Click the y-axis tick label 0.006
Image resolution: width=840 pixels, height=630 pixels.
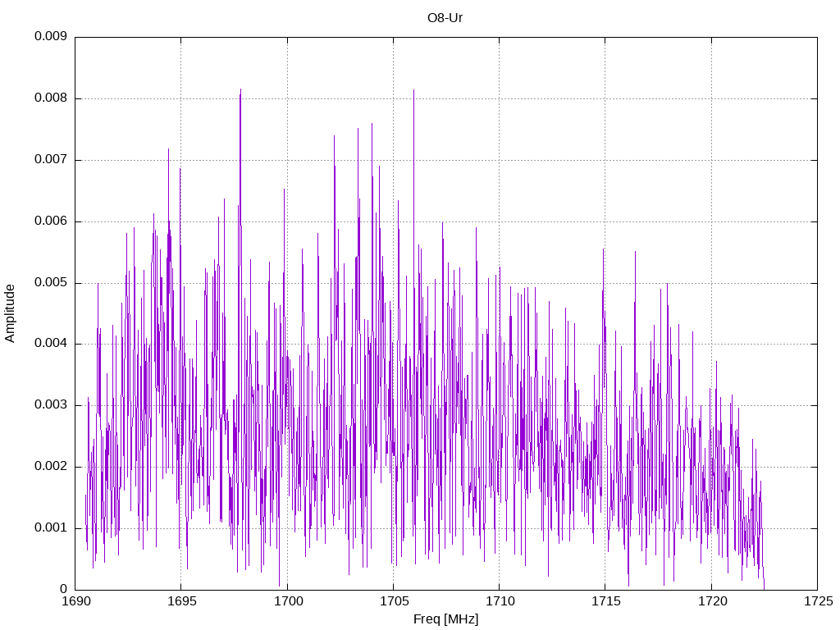[51, 221]
